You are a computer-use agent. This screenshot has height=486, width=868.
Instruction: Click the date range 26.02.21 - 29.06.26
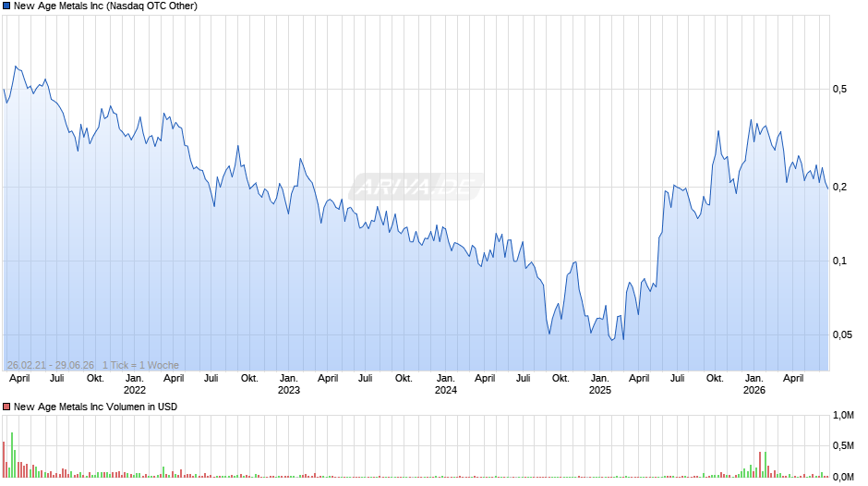(51, 365)
